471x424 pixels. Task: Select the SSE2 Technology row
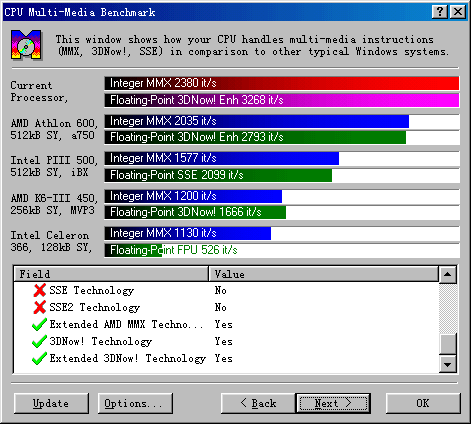tap(226, 307)
